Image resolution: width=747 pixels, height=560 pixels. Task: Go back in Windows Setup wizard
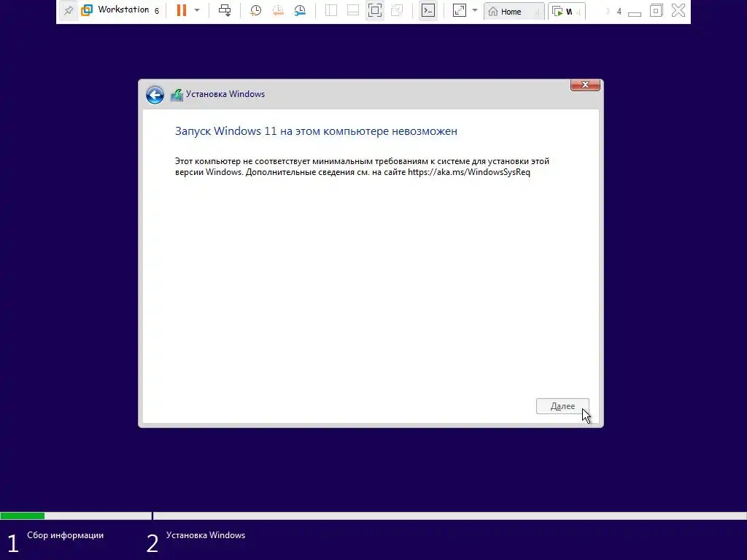(x=155, y=95)
